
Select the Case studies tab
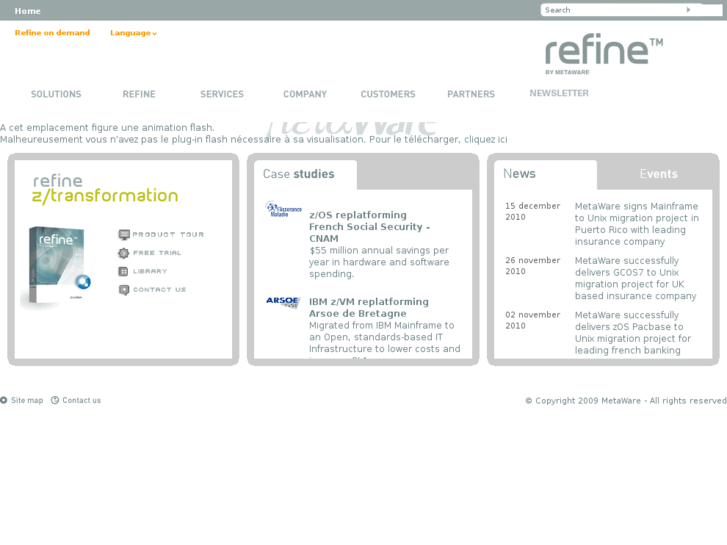(x=299, y=174)
